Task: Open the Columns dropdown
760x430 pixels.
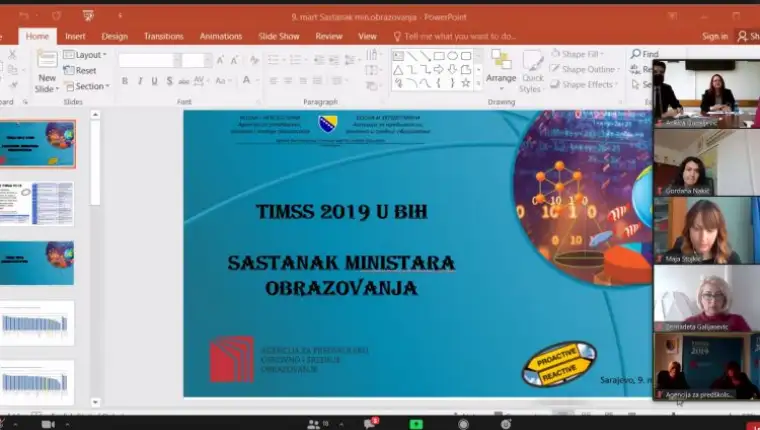Action: point(338,80)
